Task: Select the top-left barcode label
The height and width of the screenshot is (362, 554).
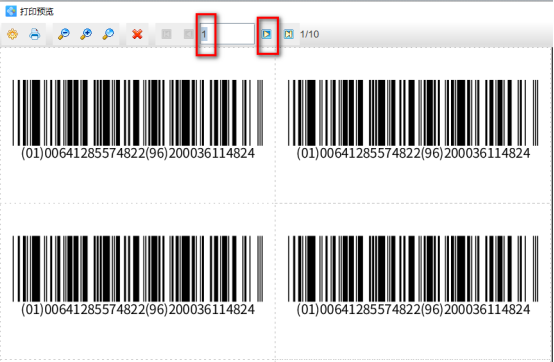Action: tap(138, 120)
